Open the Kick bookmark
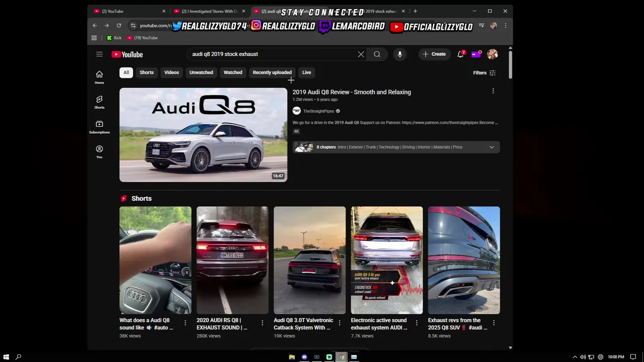Screen dimensions: 644x362 click(x=114, y=38)
